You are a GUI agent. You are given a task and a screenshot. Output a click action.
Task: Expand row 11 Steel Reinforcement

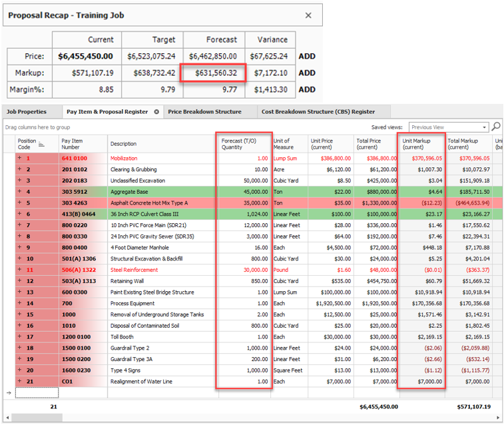pos(20,270)
